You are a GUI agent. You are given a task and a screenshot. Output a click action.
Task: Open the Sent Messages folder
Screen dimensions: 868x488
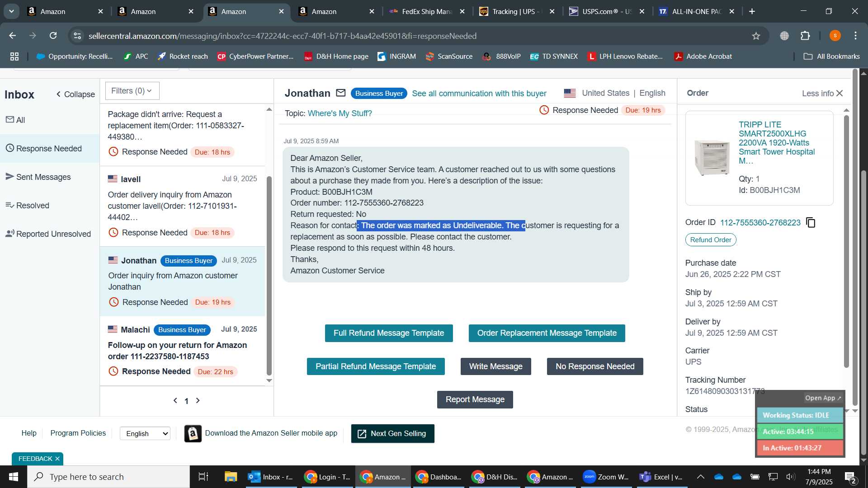tap(38, 177)
